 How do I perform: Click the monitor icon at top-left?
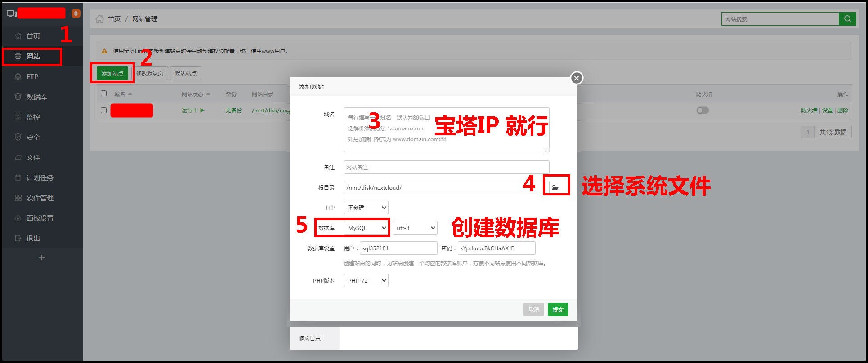click(11, 13)
